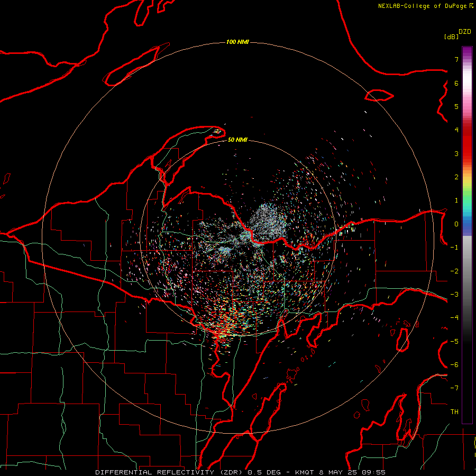Click the '[dB]' unit label
Image resolution: width=476 pixels, height=476 pixels.
tap(451, 36)
